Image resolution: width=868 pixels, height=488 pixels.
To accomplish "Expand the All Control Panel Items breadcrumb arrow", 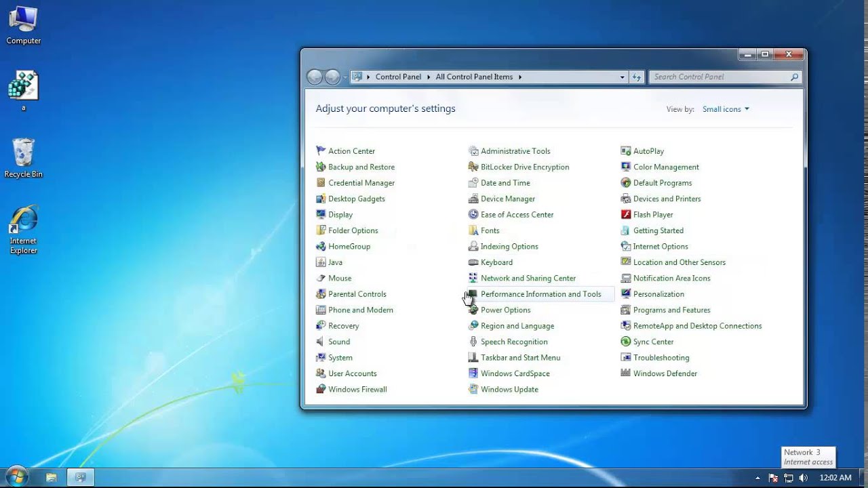I will tap(521, 77).
